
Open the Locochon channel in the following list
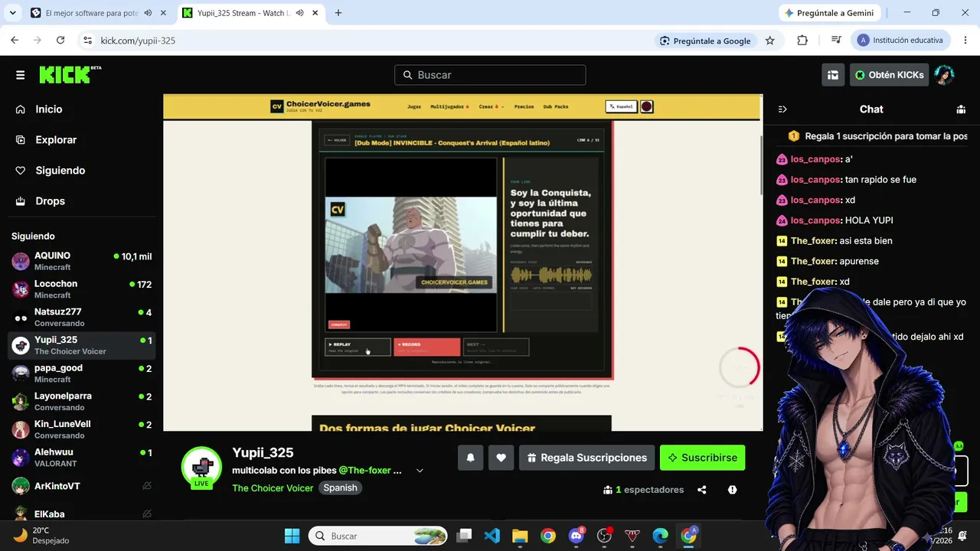[x=82, y=289]
